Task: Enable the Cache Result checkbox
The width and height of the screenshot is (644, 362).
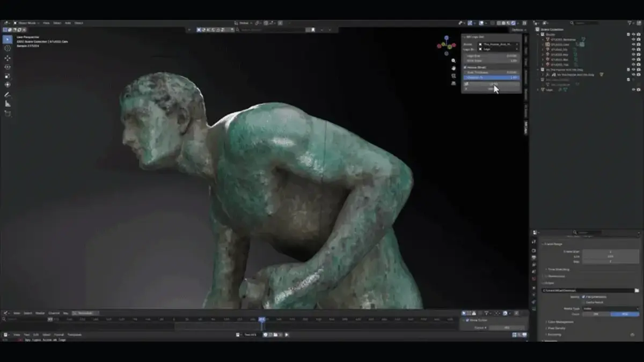Action: [x=584, y=302]
